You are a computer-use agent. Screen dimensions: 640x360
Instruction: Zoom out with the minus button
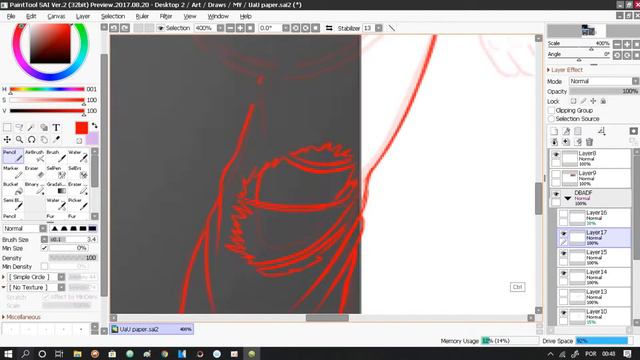pos(230,28)
